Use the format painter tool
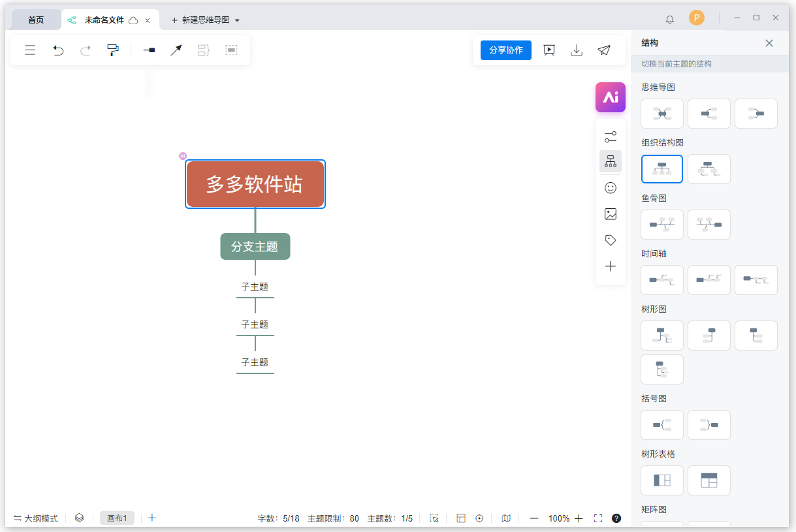This screenshot has width=796, height=532. [x=112, y=50]
